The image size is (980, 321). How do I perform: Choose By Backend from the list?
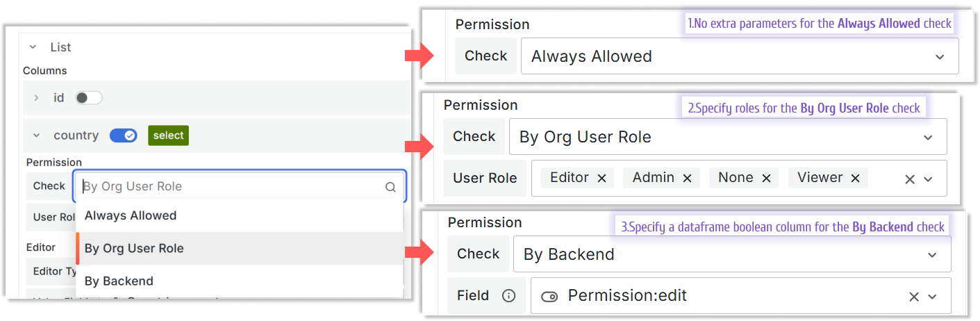pyautogui.click(x=119, y=281)
